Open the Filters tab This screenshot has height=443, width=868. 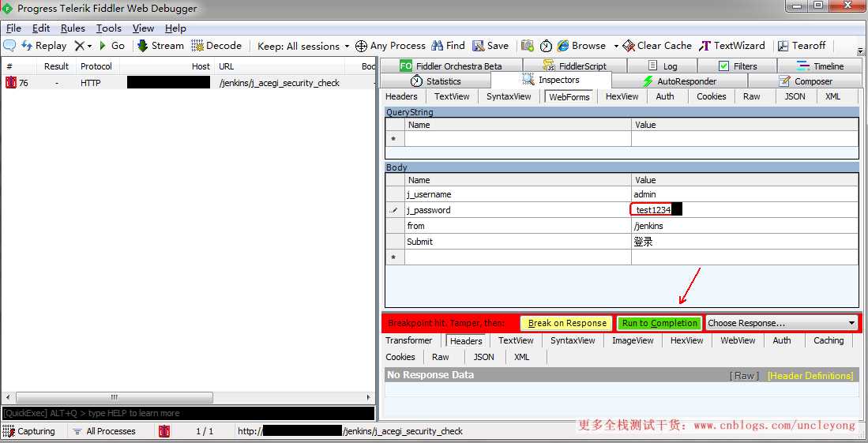click(x=737, y=66)
